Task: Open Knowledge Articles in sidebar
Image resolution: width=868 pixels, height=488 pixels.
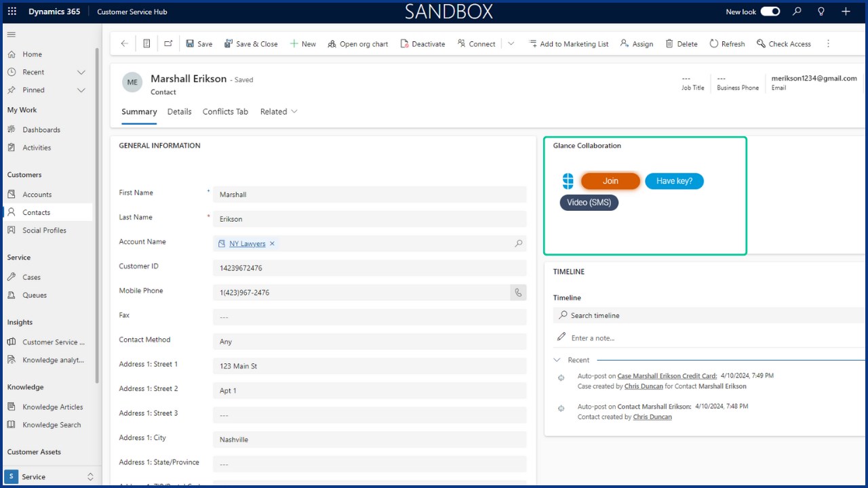Action: [x=53, y=407]
